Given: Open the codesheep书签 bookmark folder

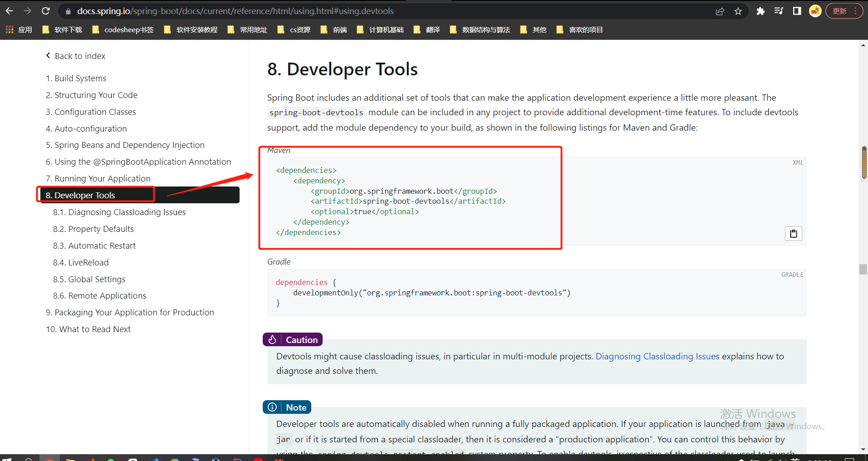Looking at the screenshot, I should click(x=123, y=30).
